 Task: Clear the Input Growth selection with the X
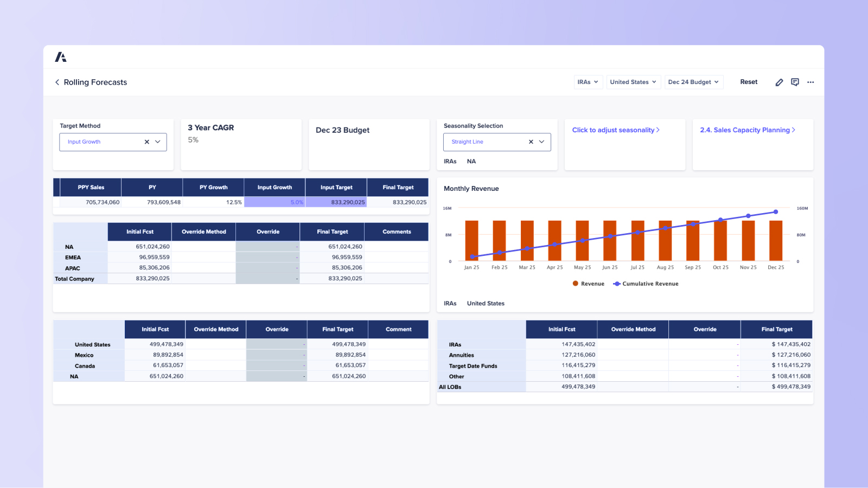[x=146, y=142]
